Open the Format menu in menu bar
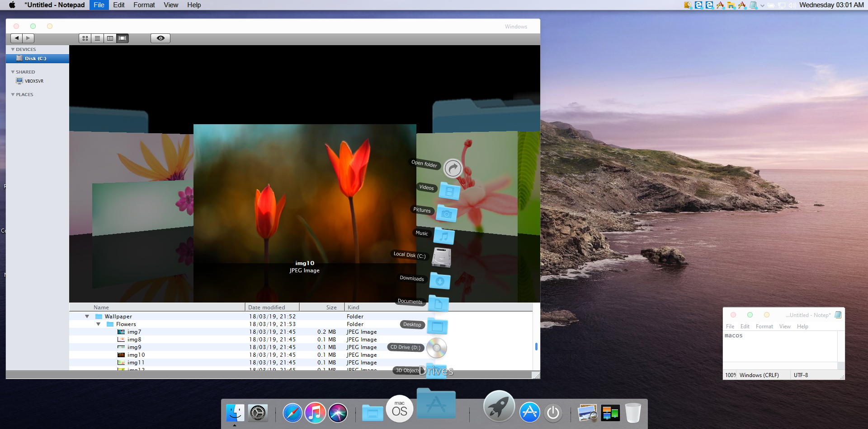The height and width of the screenshot is (429, 868). pyautogui.click(x=144, y=5)
